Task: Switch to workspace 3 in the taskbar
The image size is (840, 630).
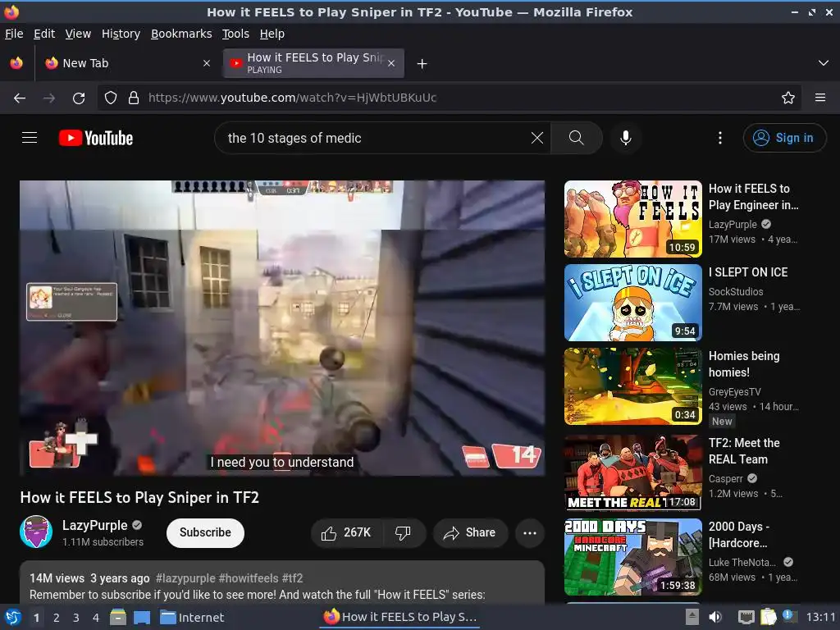Action: coord(76,618)
